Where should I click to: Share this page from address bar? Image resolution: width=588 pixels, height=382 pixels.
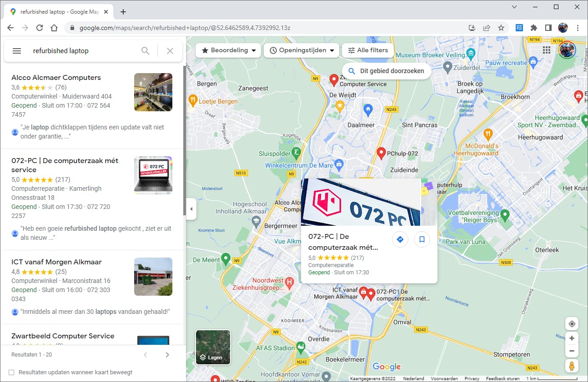point(487,28)
